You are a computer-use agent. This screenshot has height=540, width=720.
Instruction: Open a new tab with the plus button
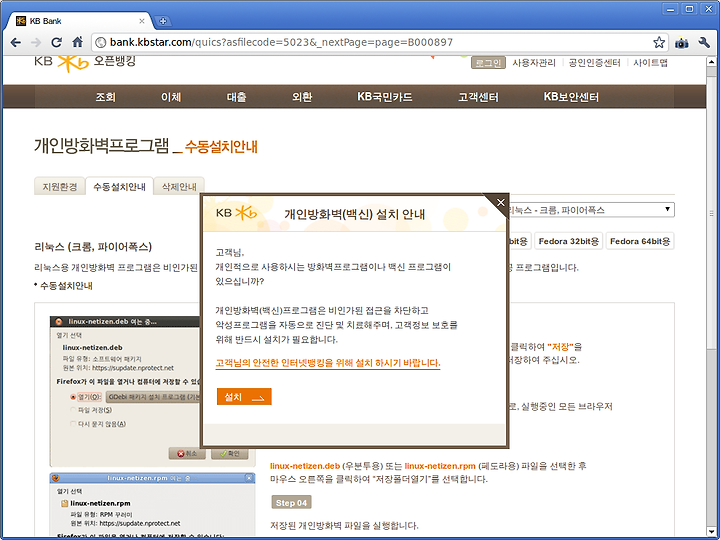click(163, 21)
